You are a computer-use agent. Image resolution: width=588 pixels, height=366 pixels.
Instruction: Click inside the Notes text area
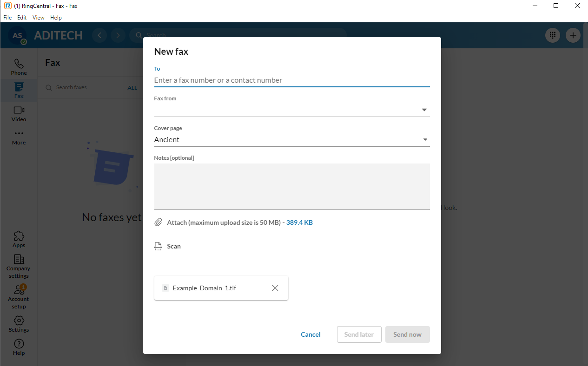coord(291,186)
